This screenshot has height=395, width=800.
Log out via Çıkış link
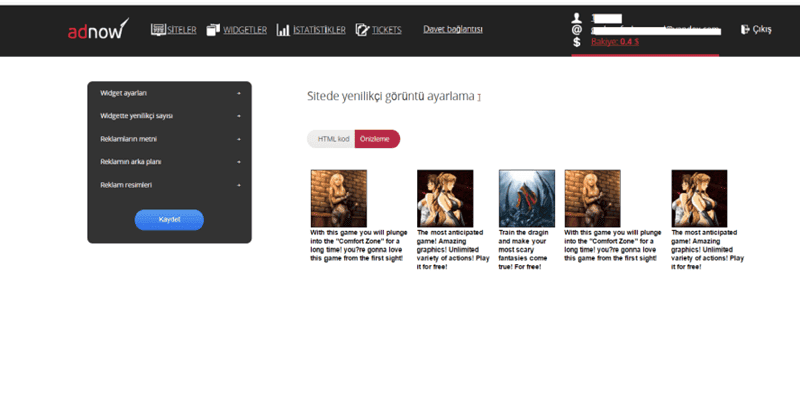(762, 30)
